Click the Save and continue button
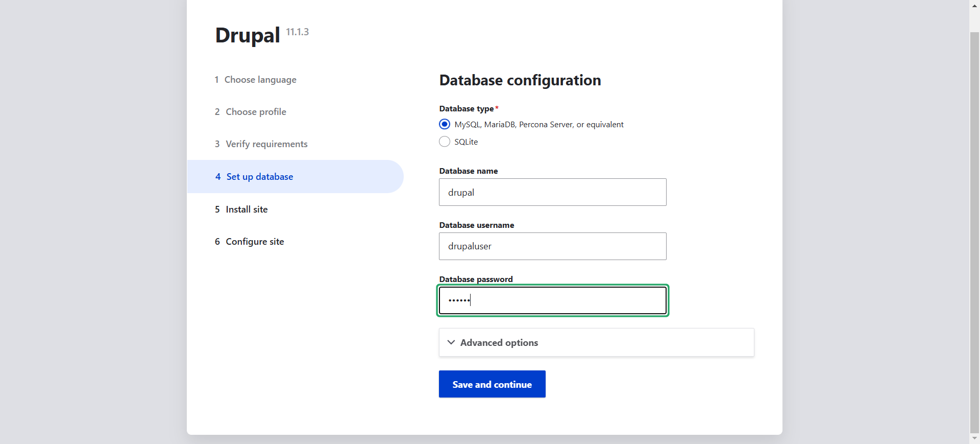980x444 pixels. coord(492,384)
